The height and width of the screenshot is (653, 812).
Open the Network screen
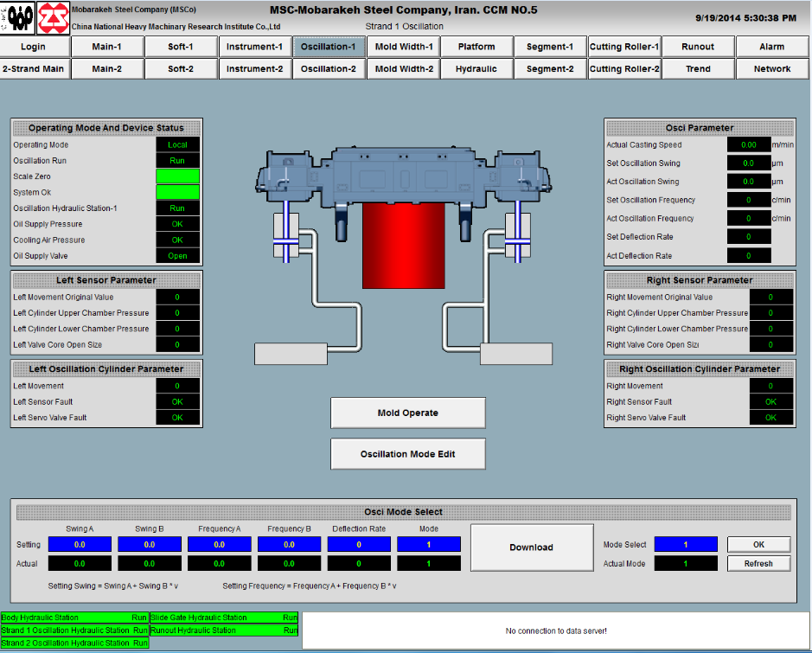[772, 69]
